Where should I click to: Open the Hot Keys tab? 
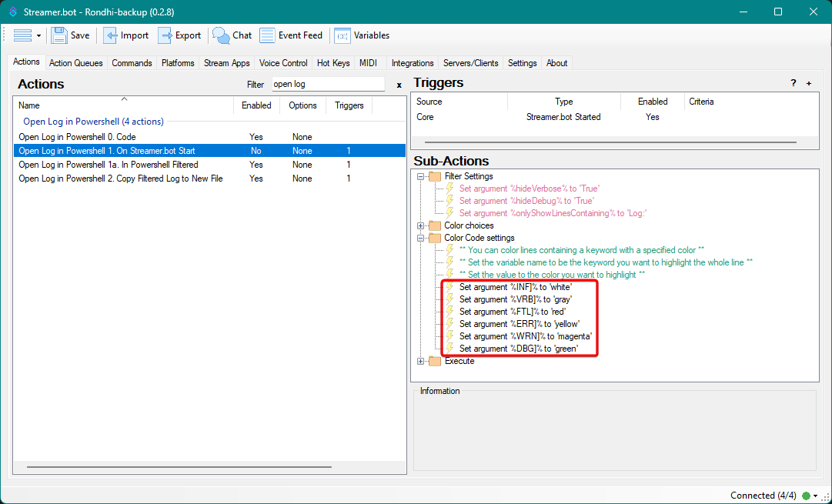click(333, 63)
